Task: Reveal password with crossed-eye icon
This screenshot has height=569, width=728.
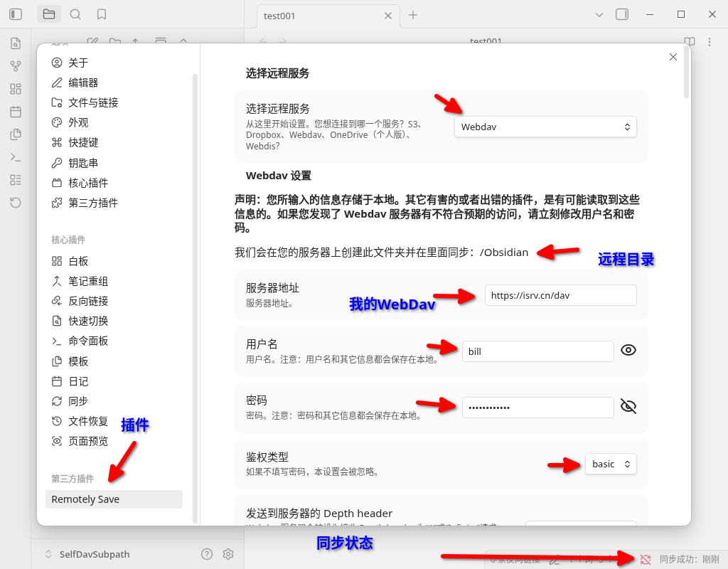Action: tap(628, 406)
